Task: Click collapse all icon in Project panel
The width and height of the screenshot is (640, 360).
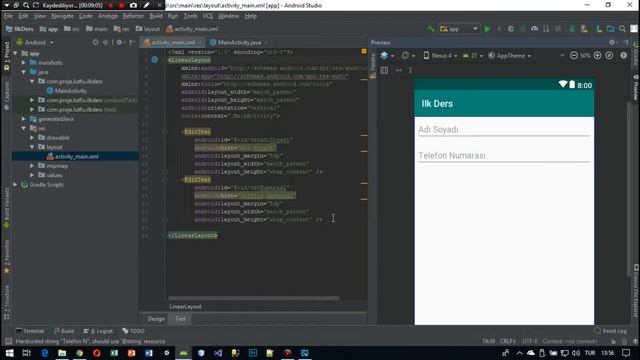Action: tap(106, 42)
